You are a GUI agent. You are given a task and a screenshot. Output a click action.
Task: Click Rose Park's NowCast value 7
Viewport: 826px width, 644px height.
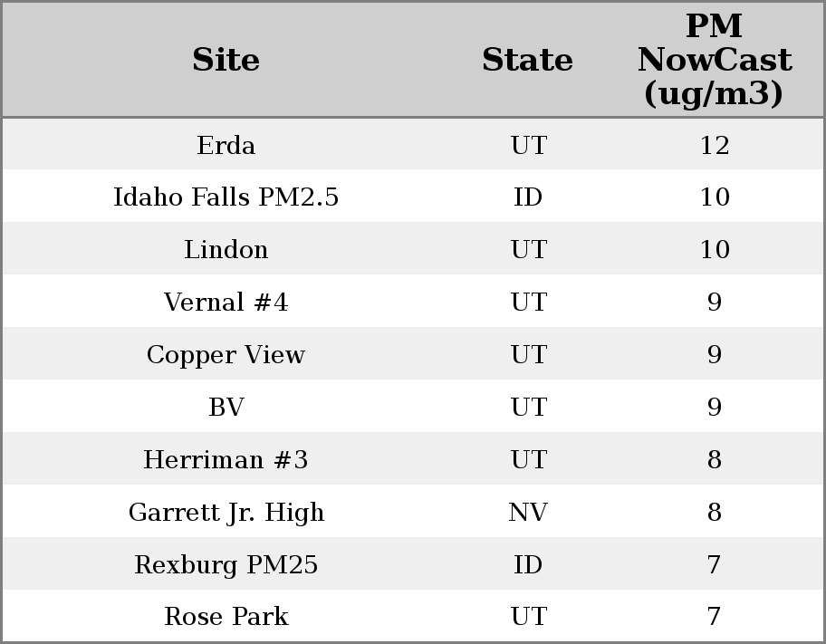coord(714,617)
